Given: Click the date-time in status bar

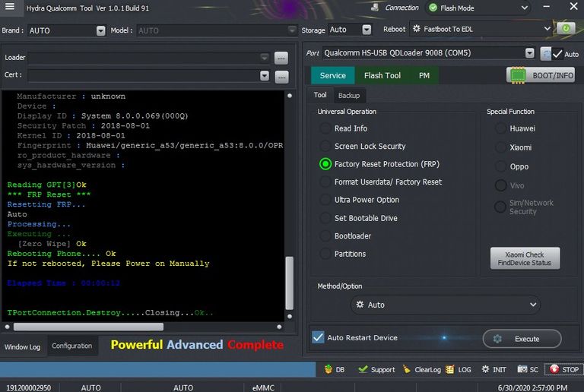Looking at the screenshot, I should tap(532, 387).
